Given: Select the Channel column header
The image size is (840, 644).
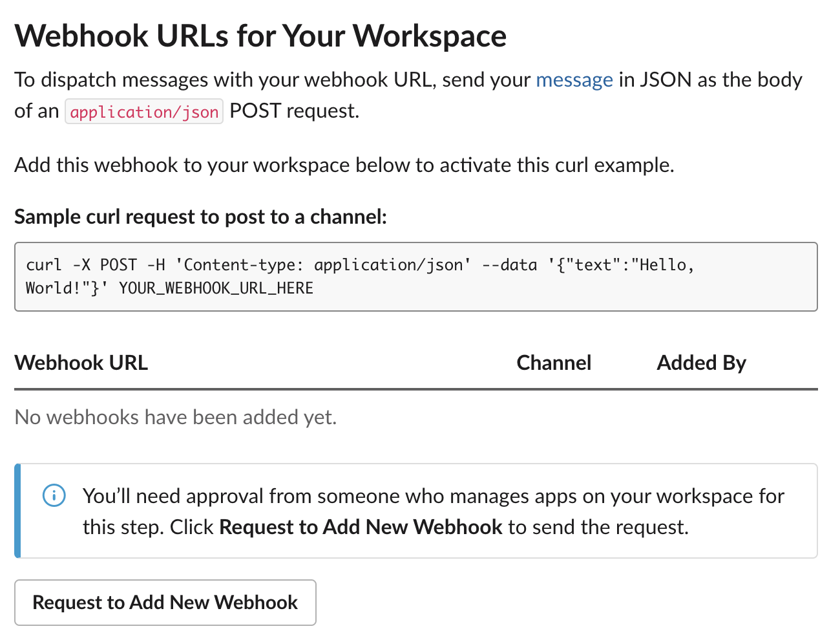Looking at the screenshot, I should 554,363.
